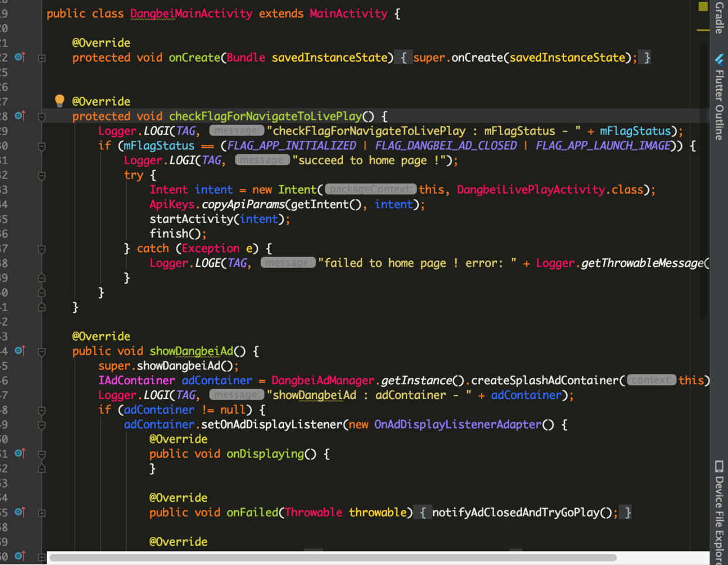
Task: Collapse the try block fold marker
Action: [42, 175]
